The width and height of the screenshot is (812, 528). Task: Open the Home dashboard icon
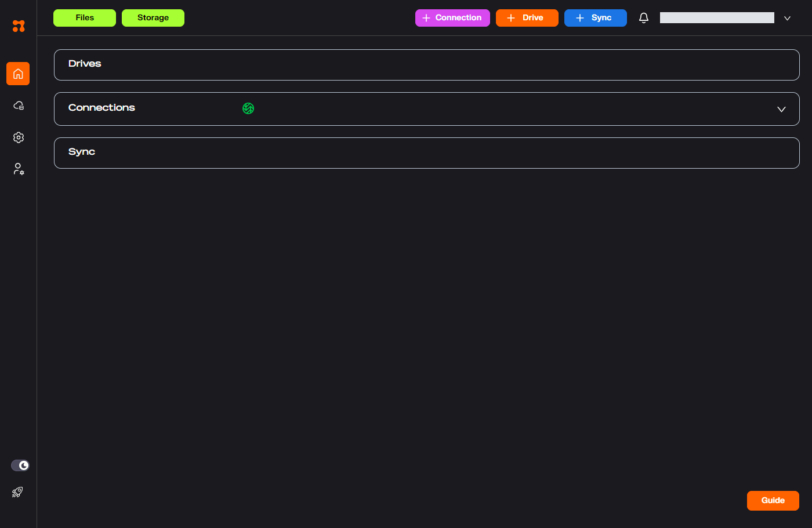(18, 74)
